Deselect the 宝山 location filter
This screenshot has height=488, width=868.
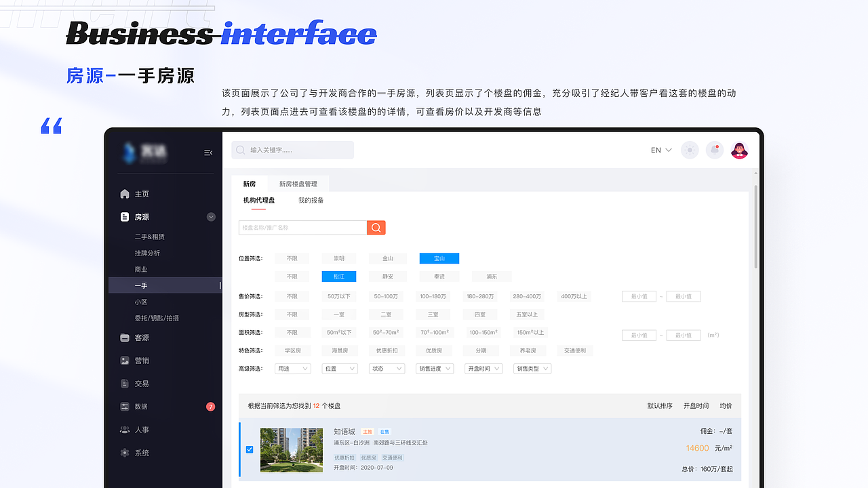[x=439, y=258]
